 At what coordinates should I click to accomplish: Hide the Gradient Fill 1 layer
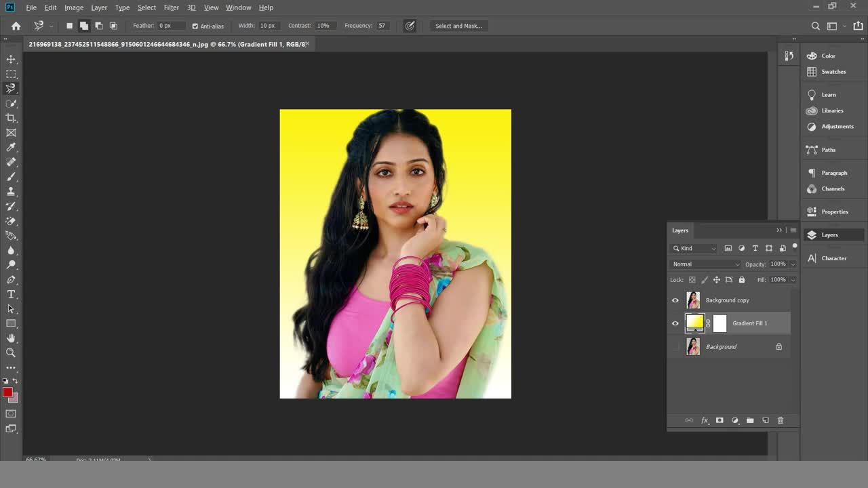coord(675,323)
